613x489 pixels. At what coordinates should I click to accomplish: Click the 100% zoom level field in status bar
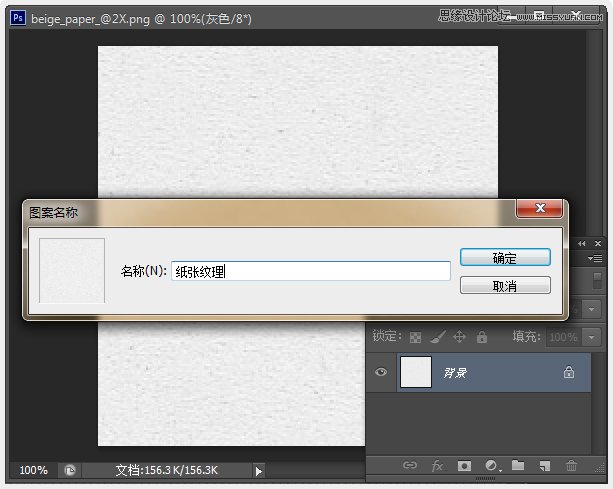33,470
